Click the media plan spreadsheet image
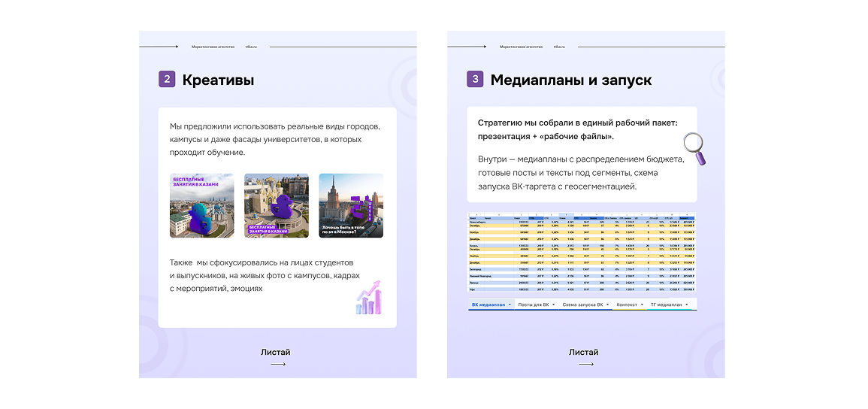868x409 pixels. (x=582, y=252)
